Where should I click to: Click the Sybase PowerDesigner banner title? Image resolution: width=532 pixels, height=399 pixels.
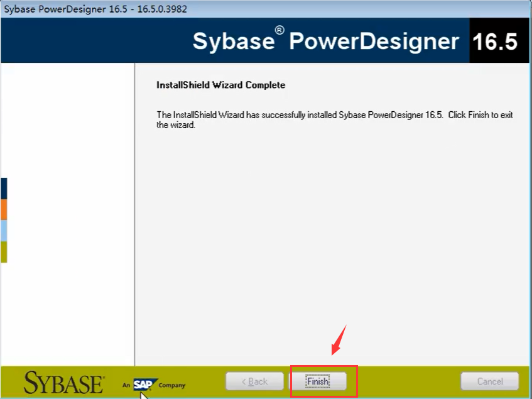click(326, 40)
